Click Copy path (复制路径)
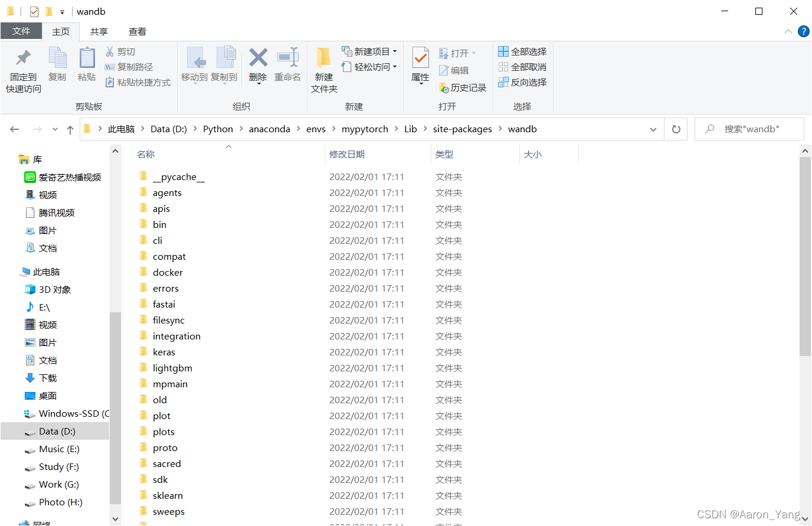 [x=129, y=67]
